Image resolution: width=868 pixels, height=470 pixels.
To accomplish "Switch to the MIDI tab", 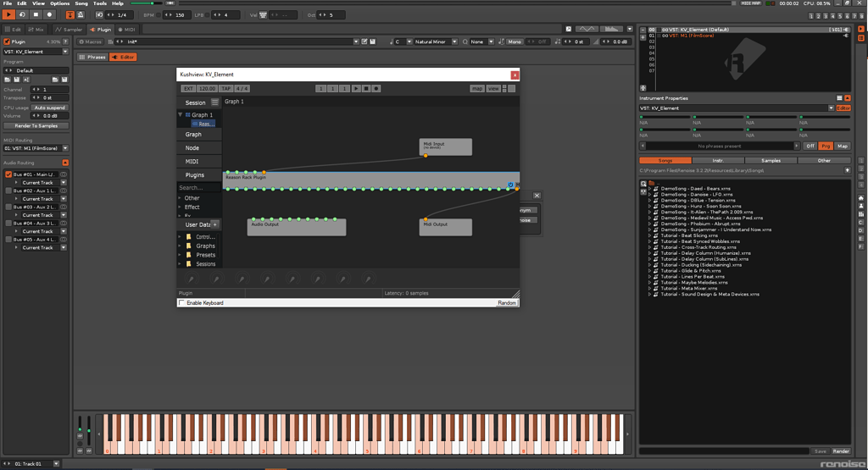I will 127,30.
